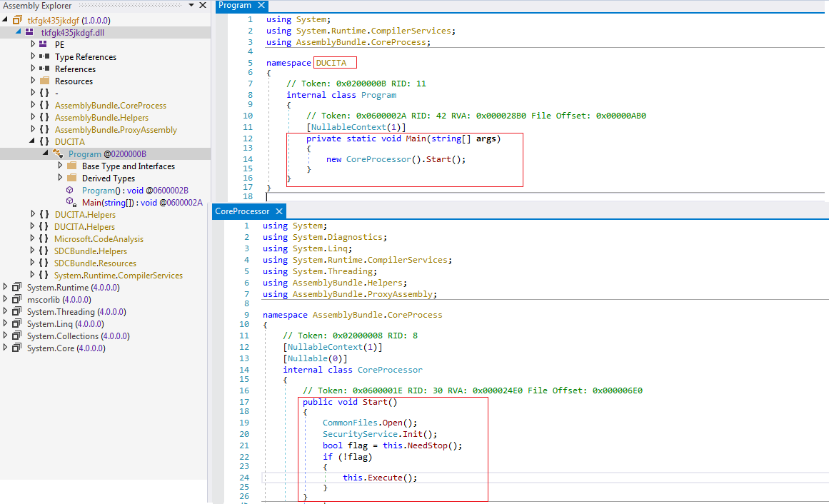Switch to the CoreProcessor tab

click(242, 211)
